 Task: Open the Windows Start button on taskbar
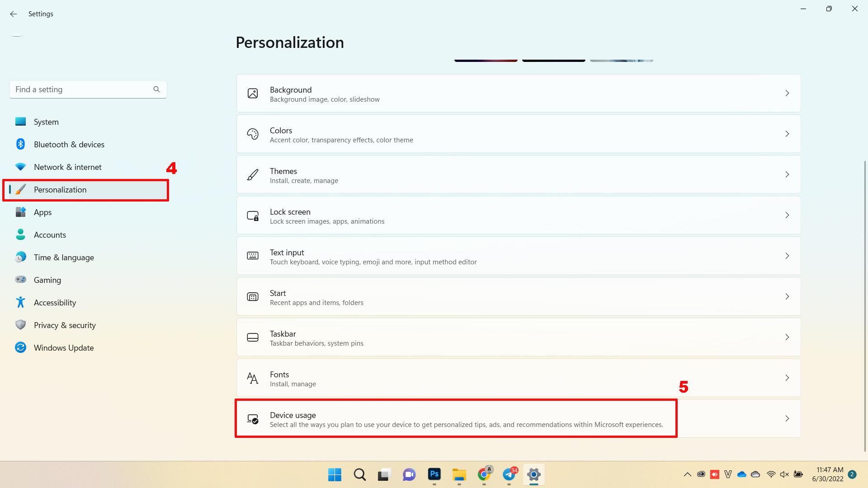[335, 474]
